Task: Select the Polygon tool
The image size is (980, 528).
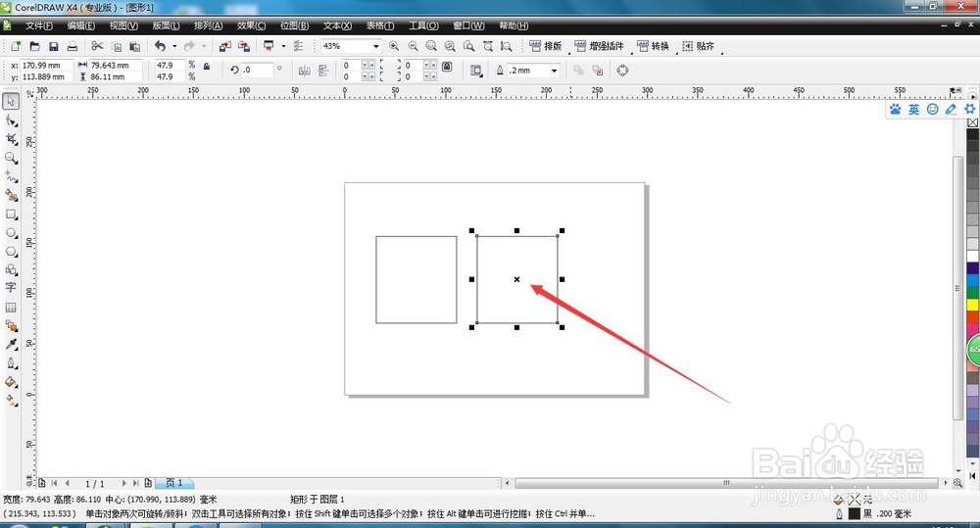Action: tap(11, 251)
